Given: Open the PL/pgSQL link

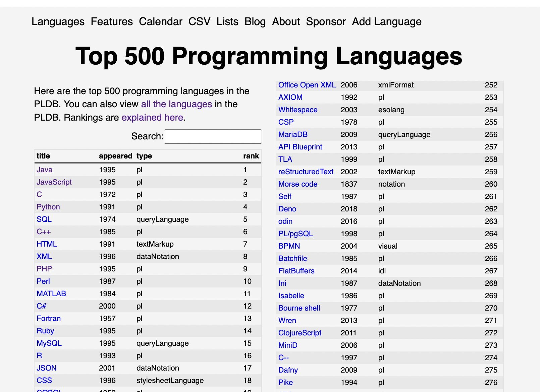Looking at the screenshot, I should pos(295,234).
